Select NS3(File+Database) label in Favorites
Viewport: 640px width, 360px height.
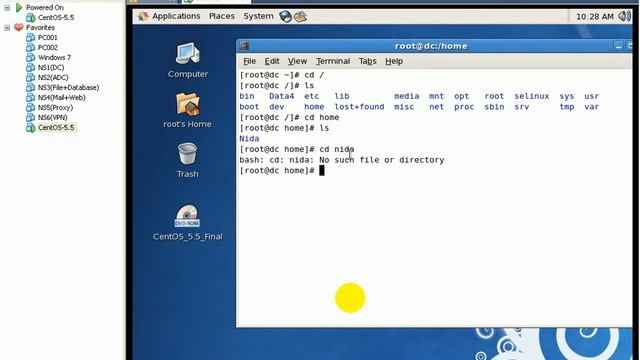69,88
